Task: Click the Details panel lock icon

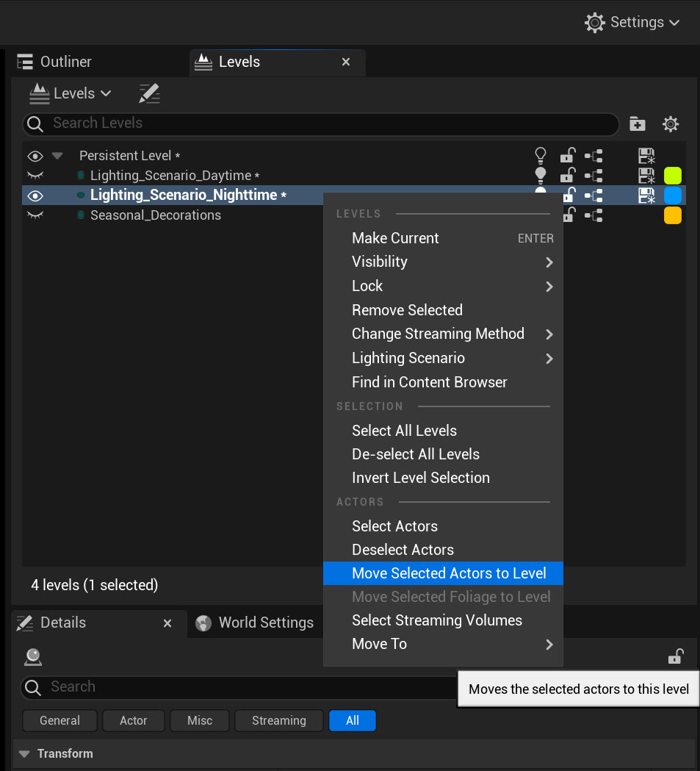Action: click(676, 656)
